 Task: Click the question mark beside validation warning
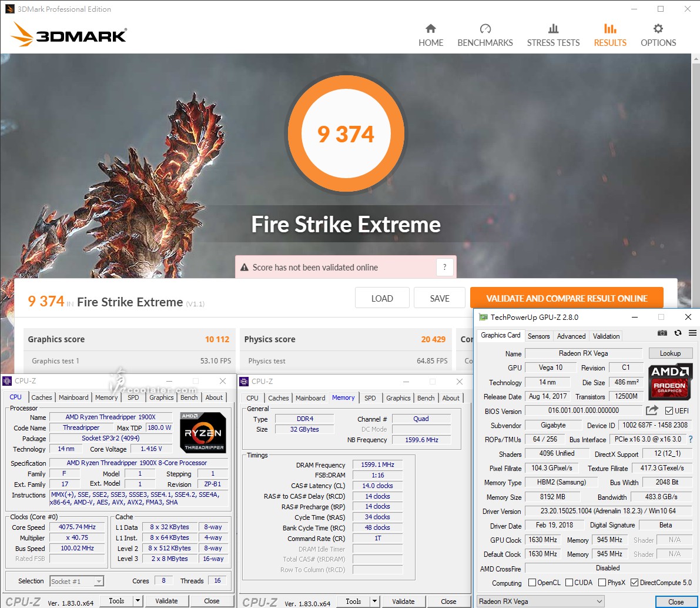point(444,267)
